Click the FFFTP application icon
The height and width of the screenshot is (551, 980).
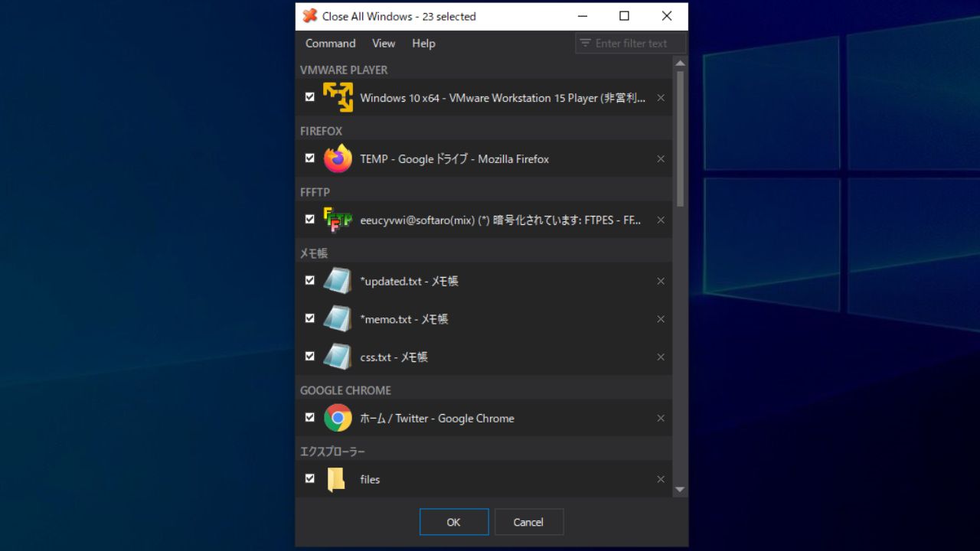tap(338, 220)
